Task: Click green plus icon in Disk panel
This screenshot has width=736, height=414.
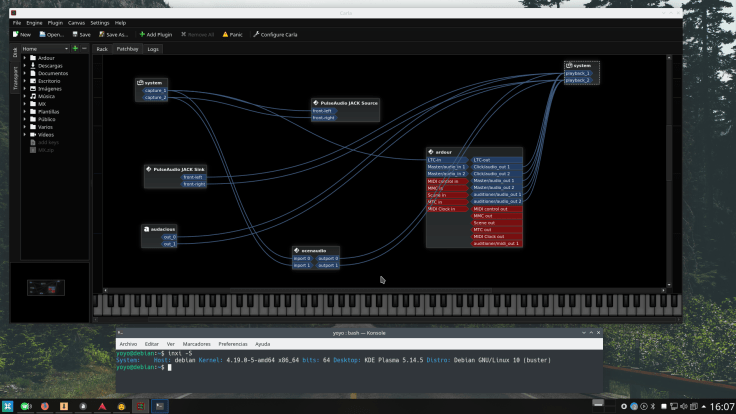Action: pyautogui.click(x=75, y=48)
